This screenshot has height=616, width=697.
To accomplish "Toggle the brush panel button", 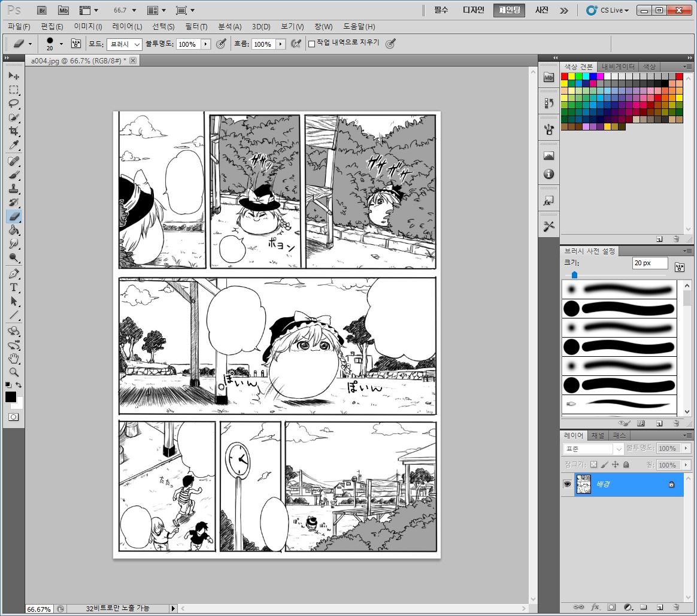I will pyautogui.click(x=76, y=44).
